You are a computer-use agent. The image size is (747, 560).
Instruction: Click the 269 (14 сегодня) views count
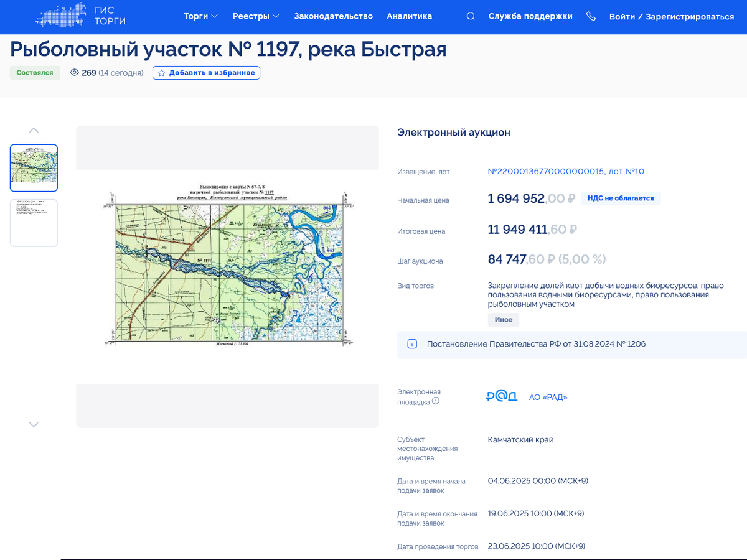click(113, 73)
